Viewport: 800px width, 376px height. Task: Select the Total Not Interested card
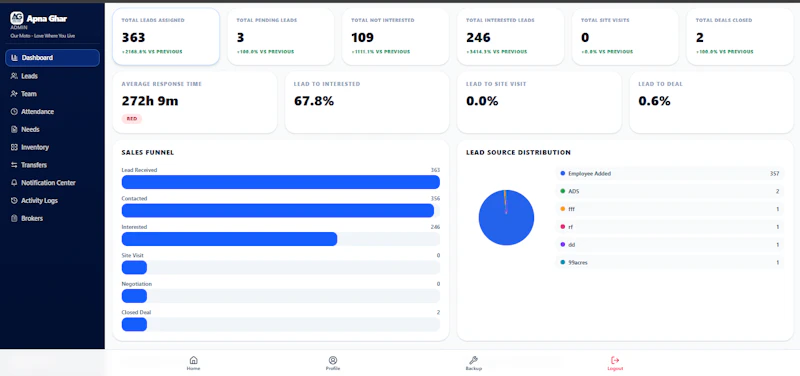395,37
